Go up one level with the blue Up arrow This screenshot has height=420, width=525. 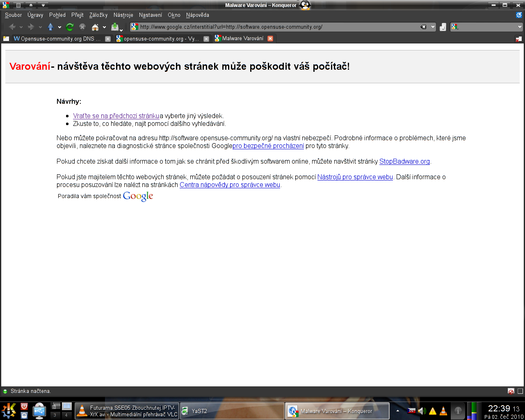click(x=50, y=27)
